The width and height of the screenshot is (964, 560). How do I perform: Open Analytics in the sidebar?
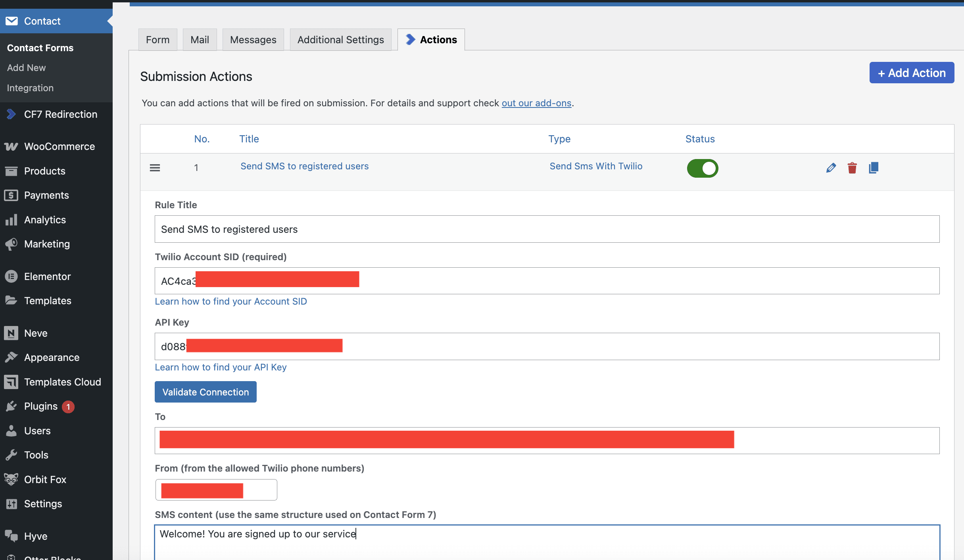(45, 220)
